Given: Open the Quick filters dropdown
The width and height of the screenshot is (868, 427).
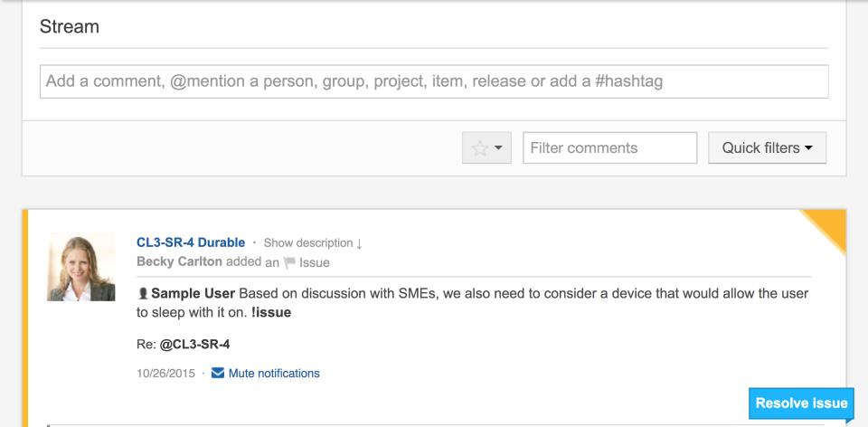Looking at the screenshot, I should tap(767, 148).
